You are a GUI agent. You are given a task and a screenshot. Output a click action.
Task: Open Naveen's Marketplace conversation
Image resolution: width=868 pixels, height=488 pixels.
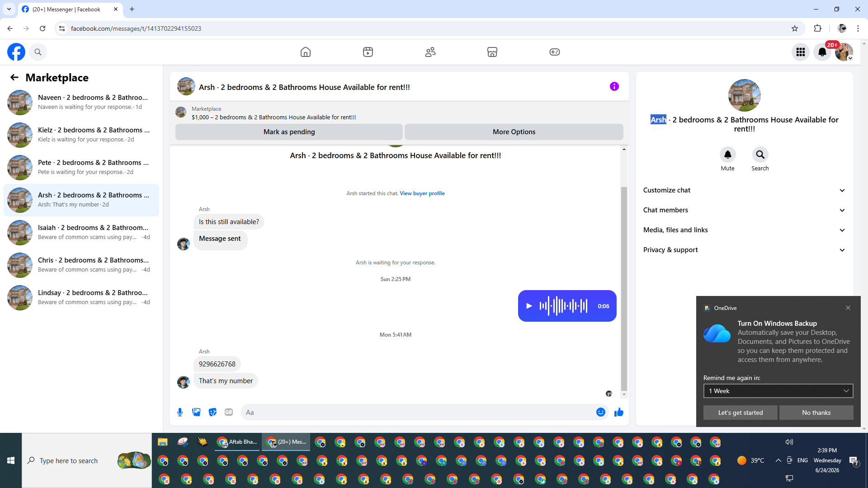[81, 102]
